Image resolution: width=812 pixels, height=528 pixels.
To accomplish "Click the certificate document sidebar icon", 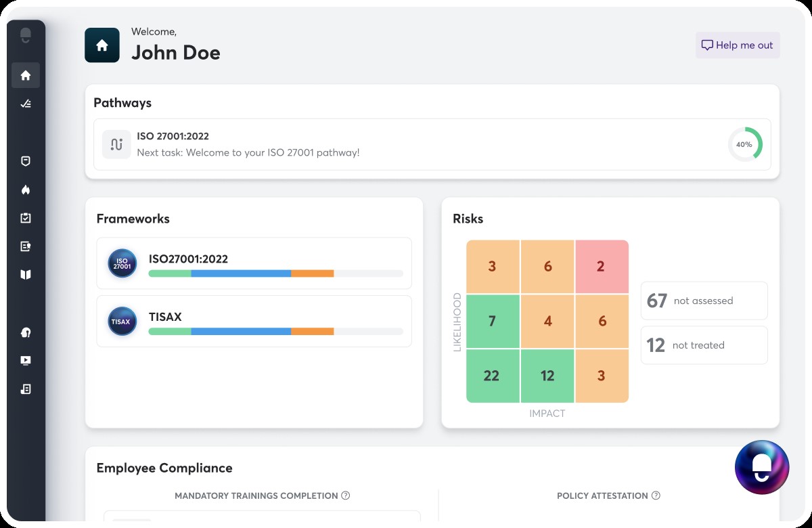I will [x=26, y=389].
